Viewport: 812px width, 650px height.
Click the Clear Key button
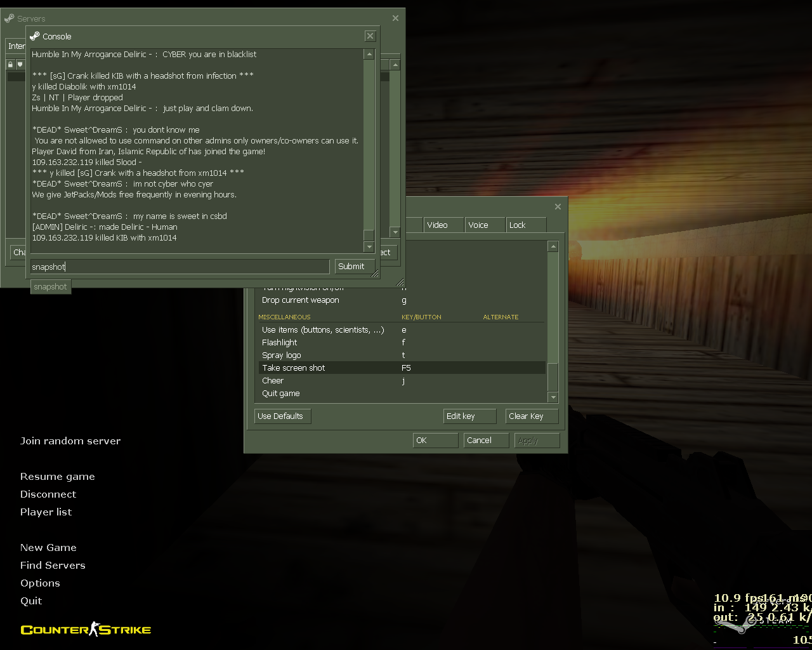(x=532, y=416)
